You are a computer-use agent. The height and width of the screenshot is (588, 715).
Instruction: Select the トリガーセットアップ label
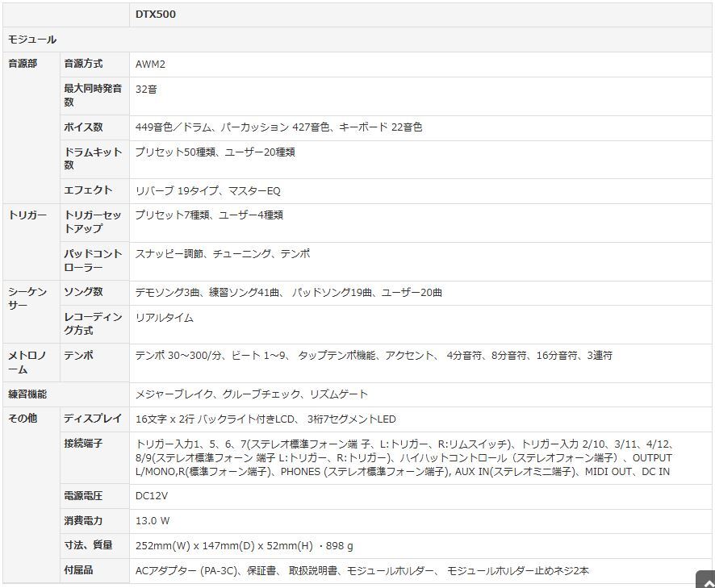[92, 222]
